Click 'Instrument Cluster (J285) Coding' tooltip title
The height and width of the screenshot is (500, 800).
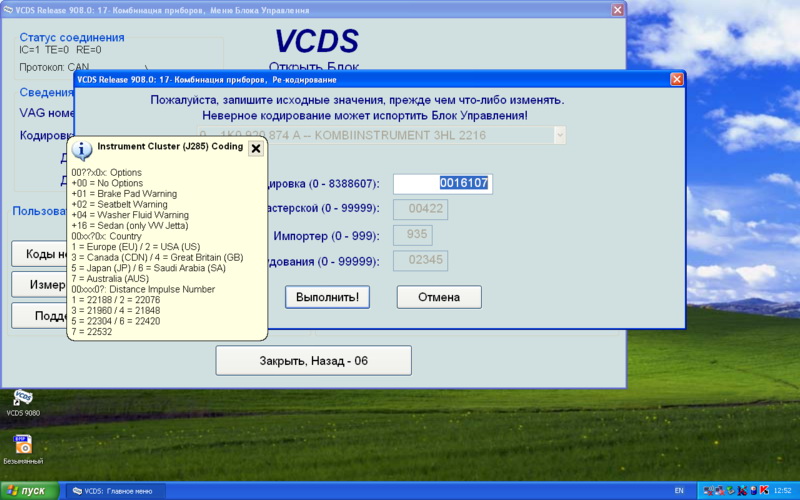(x=170, y=146)
